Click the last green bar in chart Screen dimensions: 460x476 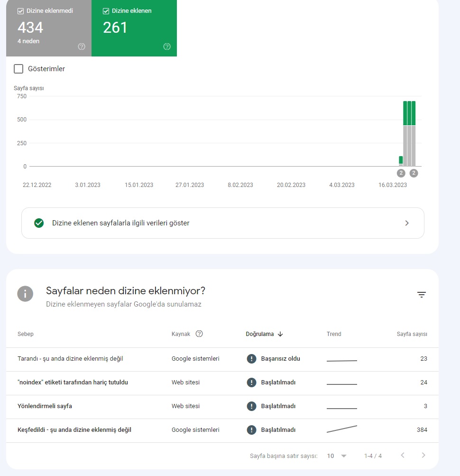tap(414, 113)
